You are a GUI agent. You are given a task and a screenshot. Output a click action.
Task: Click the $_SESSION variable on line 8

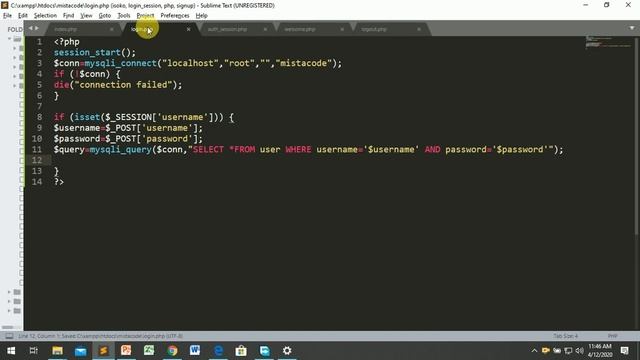(129, 117)
